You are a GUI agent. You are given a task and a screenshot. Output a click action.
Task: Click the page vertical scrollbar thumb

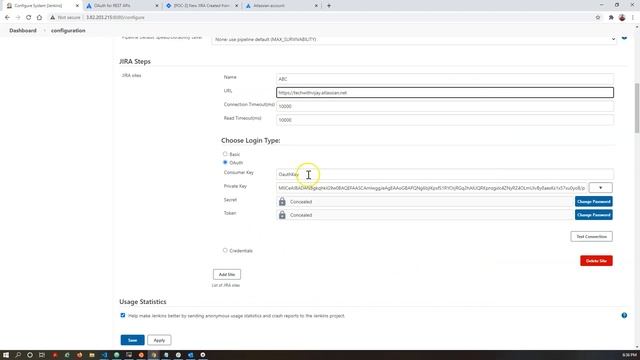(x=637, y=108)
